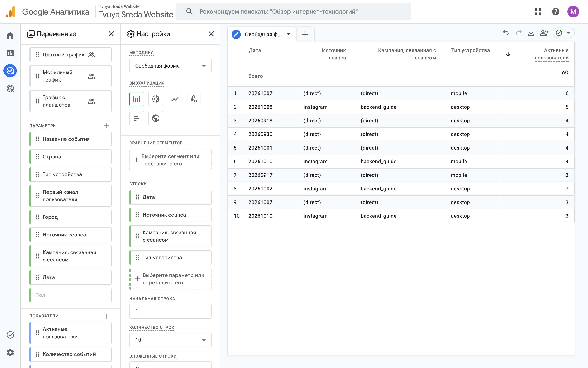Select the line chart visualization

175,99
